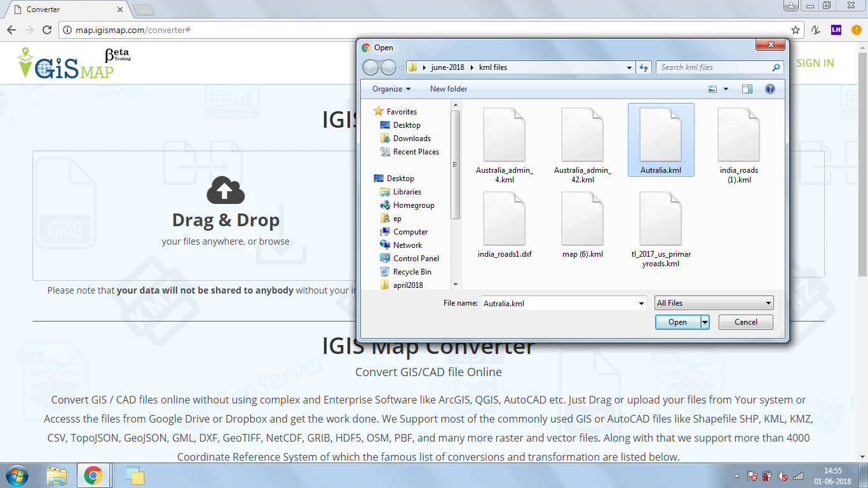
Task: Click the folder icon in the address bar
Action: pyautogui.click(x=412, y=67)
